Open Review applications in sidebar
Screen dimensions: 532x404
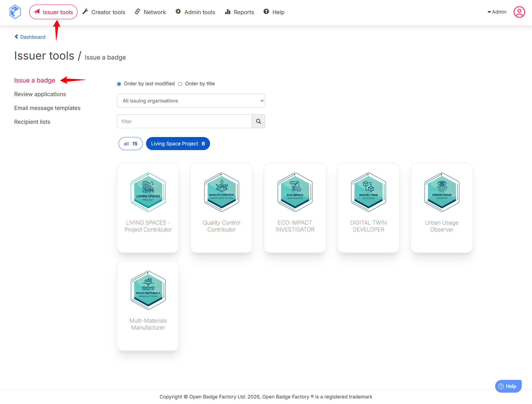40,94
